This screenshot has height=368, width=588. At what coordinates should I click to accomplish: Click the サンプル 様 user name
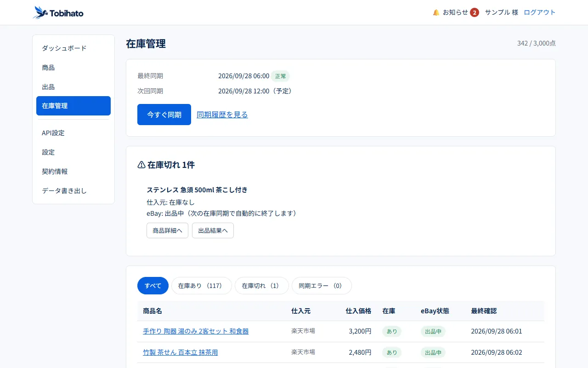[502, 12]
